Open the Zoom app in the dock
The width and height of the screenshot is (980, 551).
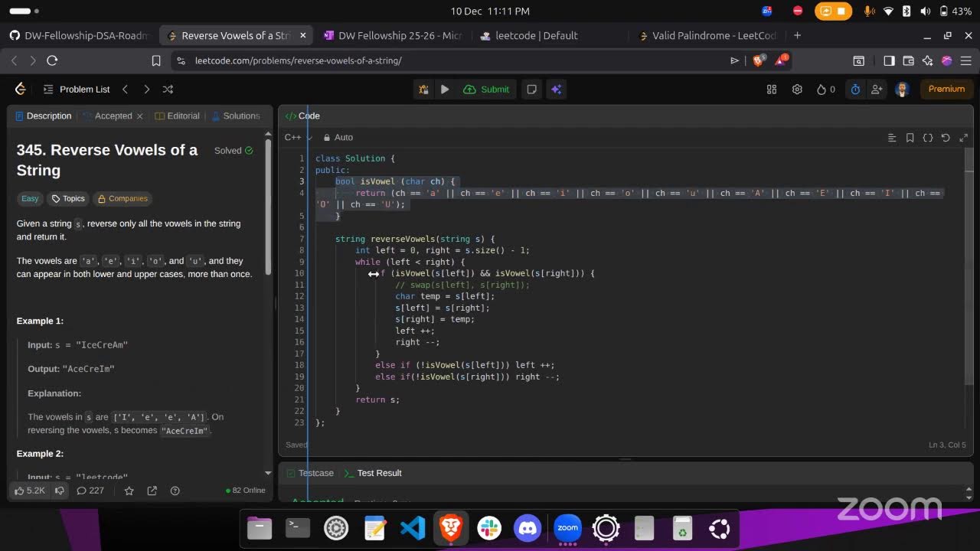click(567, 528)
